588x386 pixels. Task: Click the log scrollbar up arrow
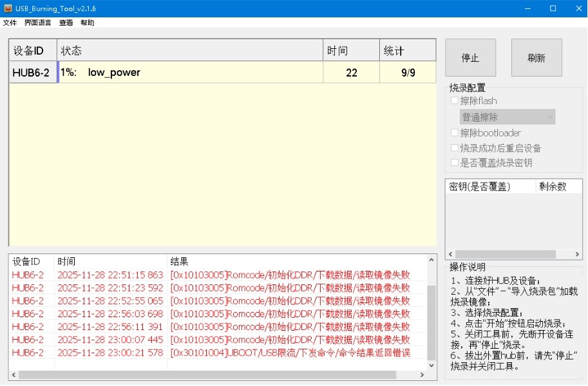pyautogui.click(x=432, y=259)
